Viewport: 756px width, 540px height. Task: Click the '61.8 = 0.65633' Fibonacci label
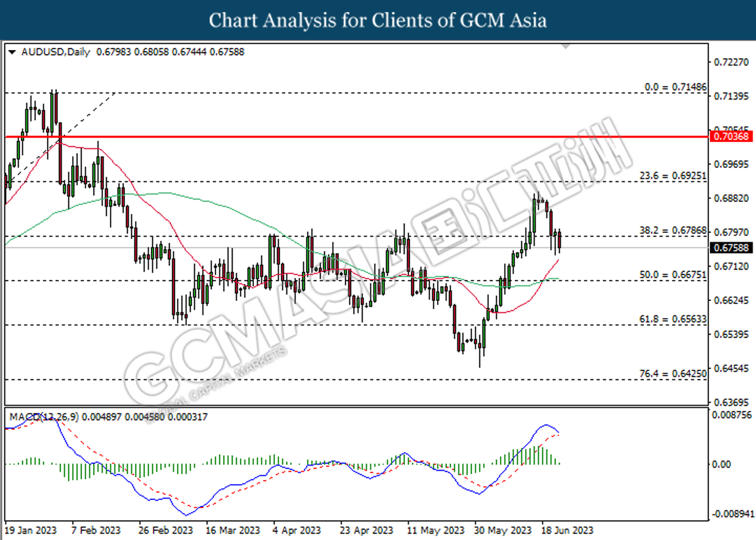(673, 319)
